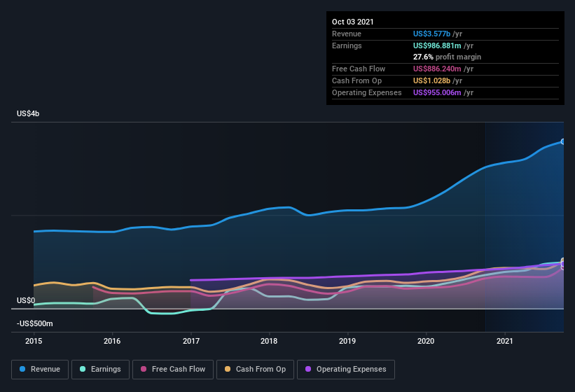Click the US$955.006m operating expenses value

pos(437,92)
